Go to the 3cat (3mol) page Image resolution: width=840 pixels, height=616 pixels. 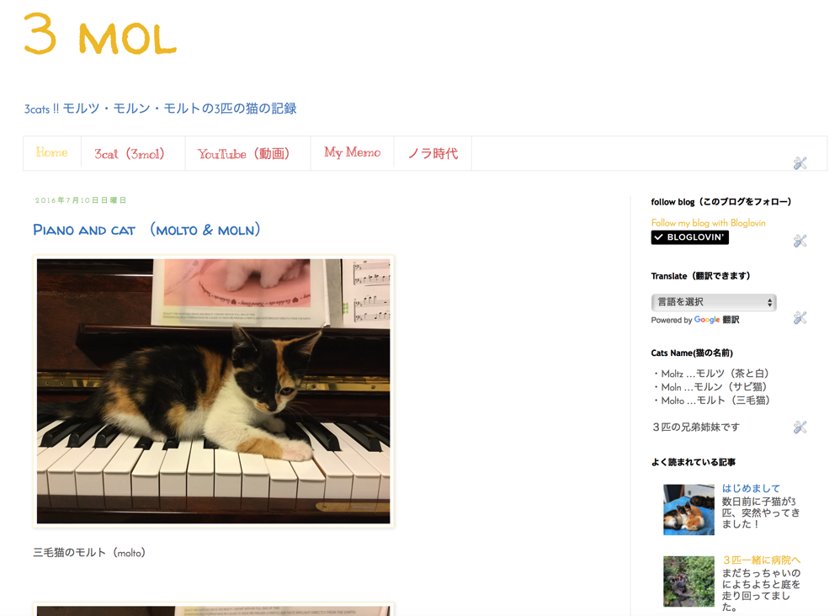[130, 154]
